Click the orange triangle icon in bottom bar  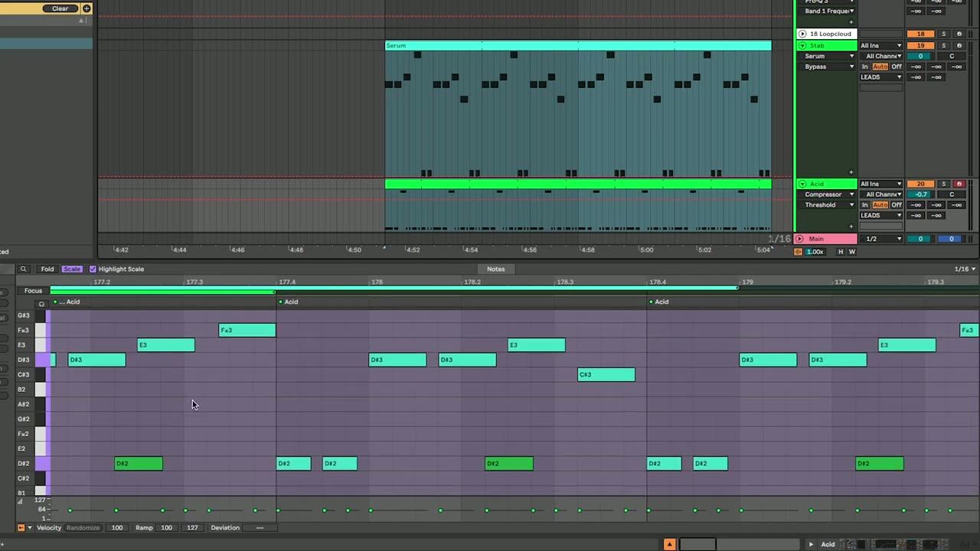click(670, 544)
